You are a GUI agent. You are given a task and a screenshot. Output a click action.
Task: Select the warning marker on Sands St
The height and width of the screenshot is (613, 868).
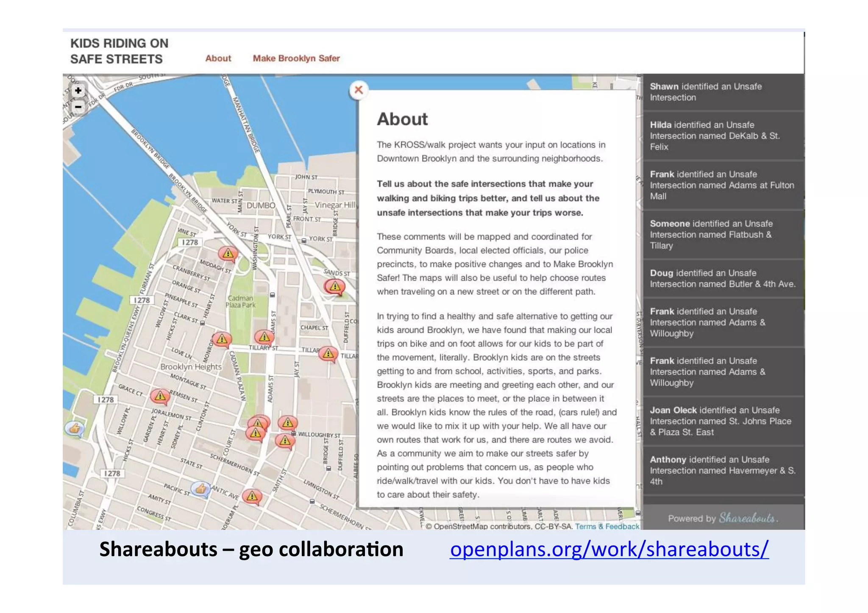(x=335, y=287)
